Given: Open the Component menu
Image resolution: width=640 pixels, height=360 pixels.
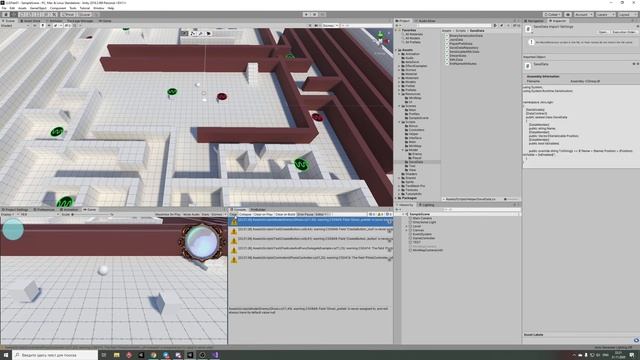Looking at the screenshot, I should [x=58, y=8].
